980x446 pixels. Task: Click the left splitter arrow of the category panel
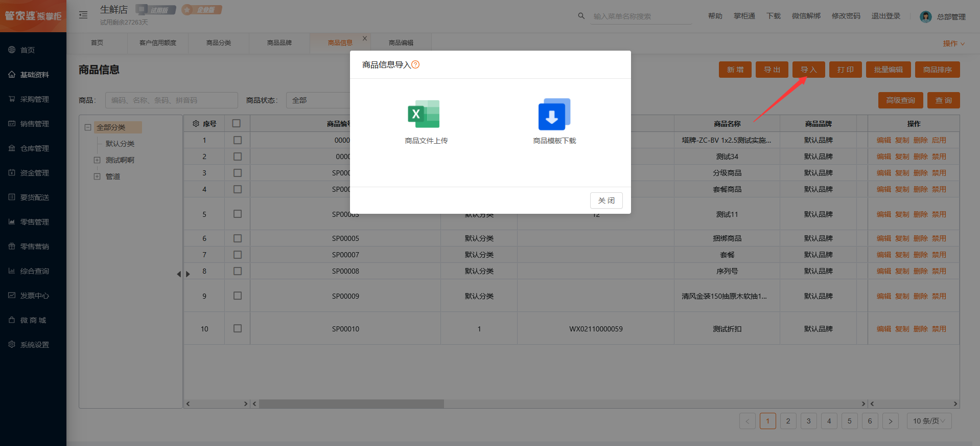(x=179, y=274)
